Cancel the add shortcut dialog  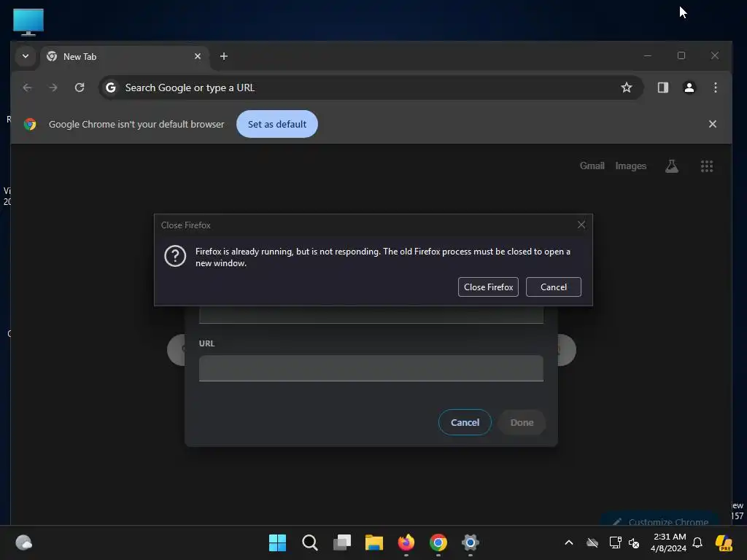[465, 422]
